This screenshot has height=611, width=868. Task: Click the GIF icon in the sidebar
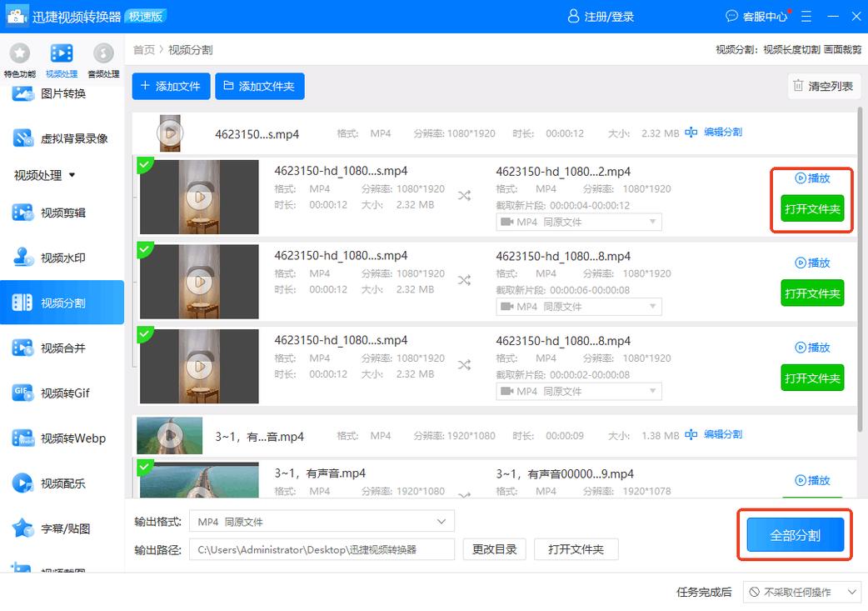click(x=22, y=393)
